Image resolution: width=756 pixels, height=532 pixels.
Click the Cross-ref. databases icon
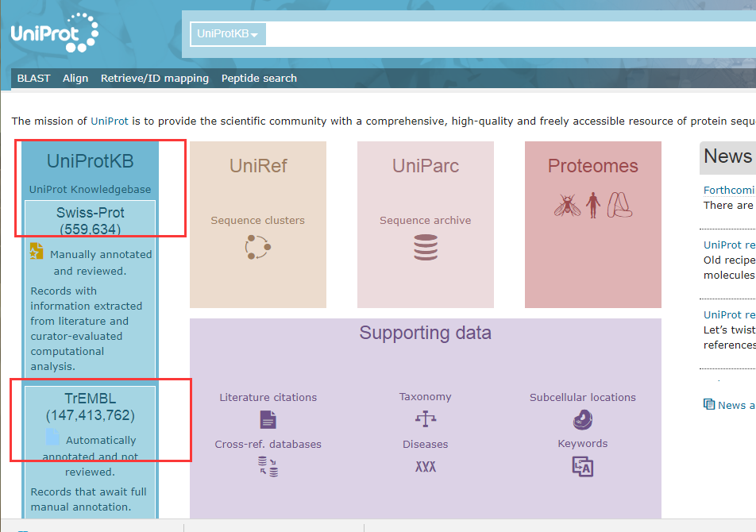click(268, 466)
